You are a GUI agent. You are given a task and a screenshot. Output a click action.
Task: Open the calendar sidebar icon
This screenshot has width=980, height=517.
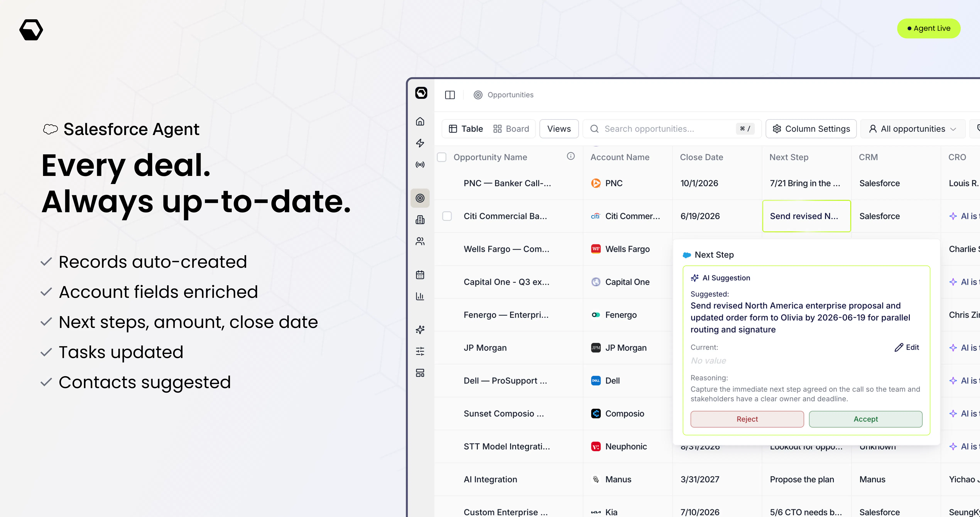point(420,275)
